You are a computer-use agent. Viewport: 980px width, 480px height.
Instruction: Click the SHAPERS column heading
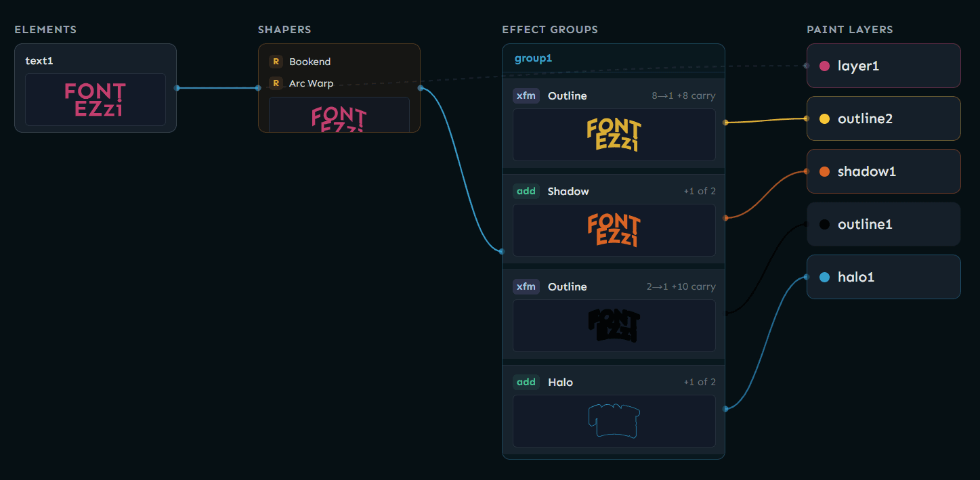pos(284,30)
